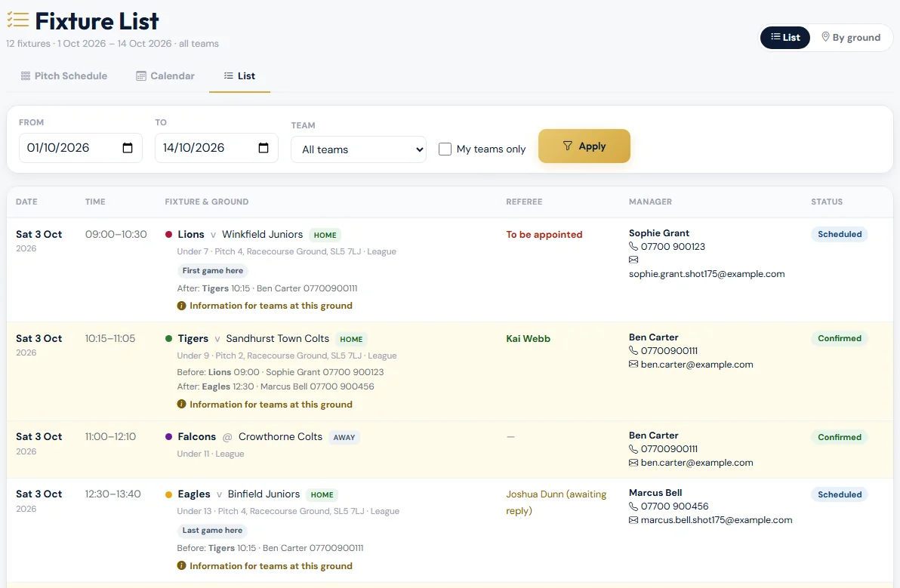The image size is (900, 588).
Task: Click phone icon beside Marcus Bell's number
Action: (633, 506)
